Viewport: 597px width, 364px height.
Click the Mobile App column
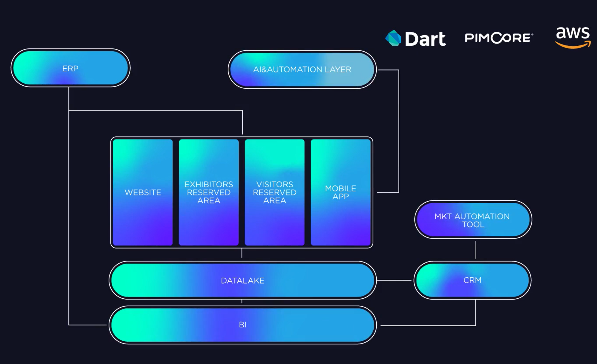(341, 192)
